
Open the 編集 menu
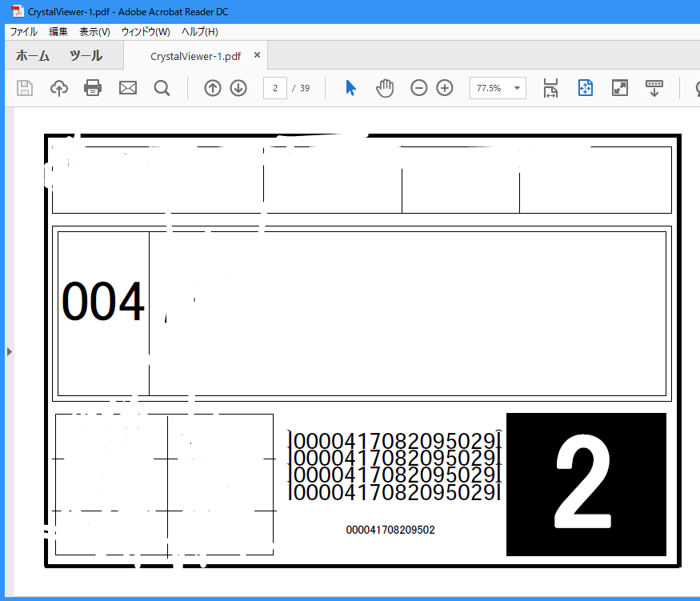click(x=58, y=32)
